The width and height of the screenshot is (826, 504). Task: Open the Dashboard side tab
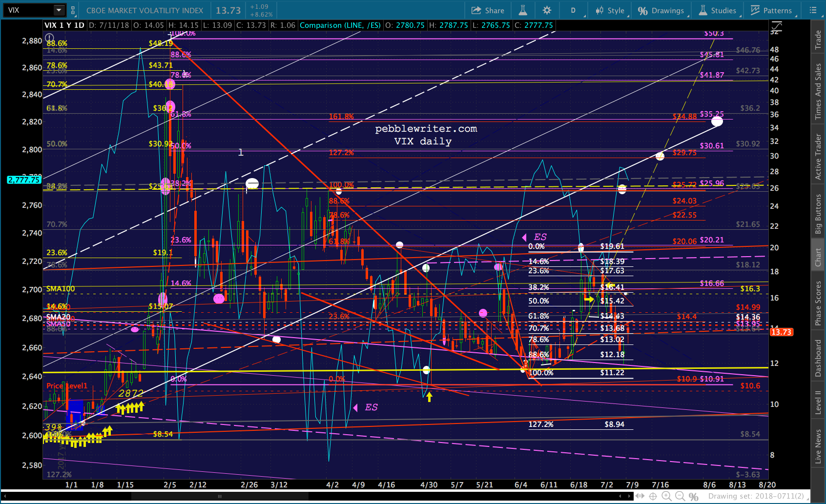(818, 359)
